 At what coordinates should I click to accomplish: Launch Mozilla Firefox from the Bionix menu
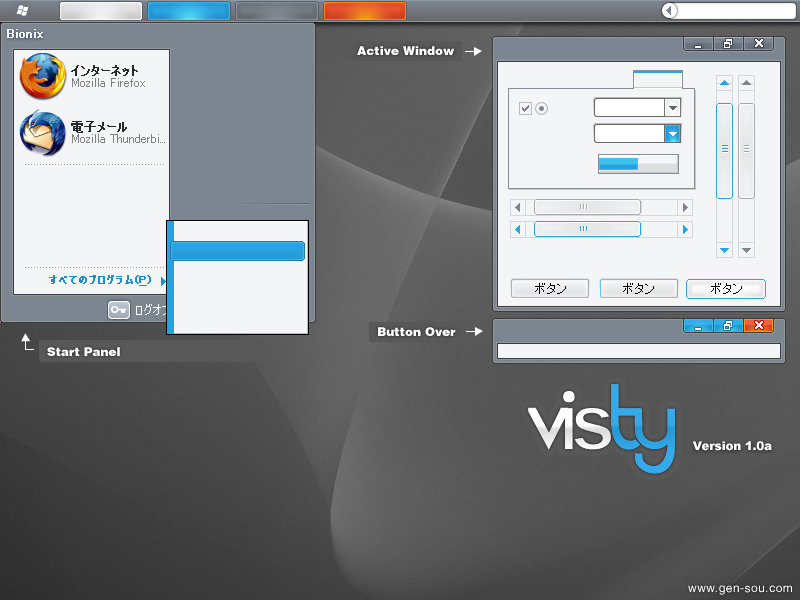click(90, 76)
